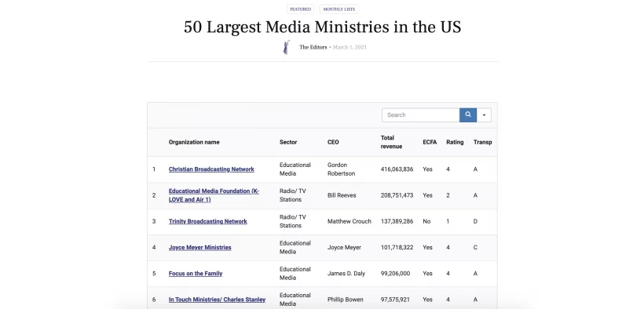The height and width of the screenshot is (309, 644).
Task: Focus the Search input field
Action: [x=421, y=115]
